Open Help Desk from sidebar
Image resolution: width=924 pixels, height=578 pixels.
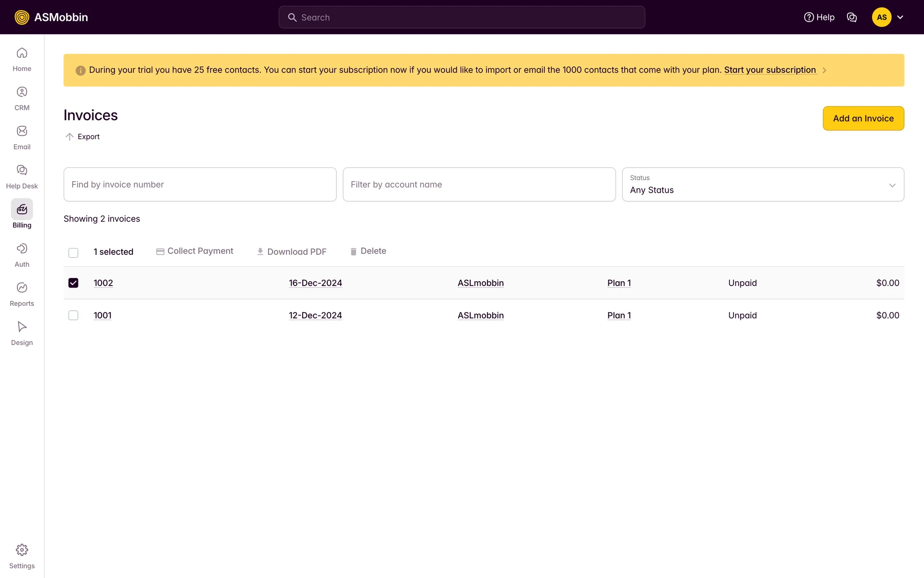(22, 176)
